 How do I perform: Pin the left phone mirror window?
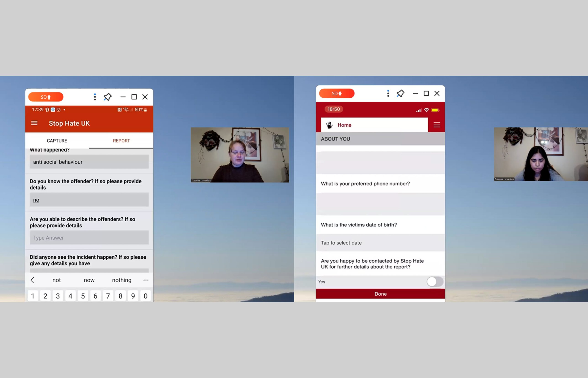tap(108, 97)
